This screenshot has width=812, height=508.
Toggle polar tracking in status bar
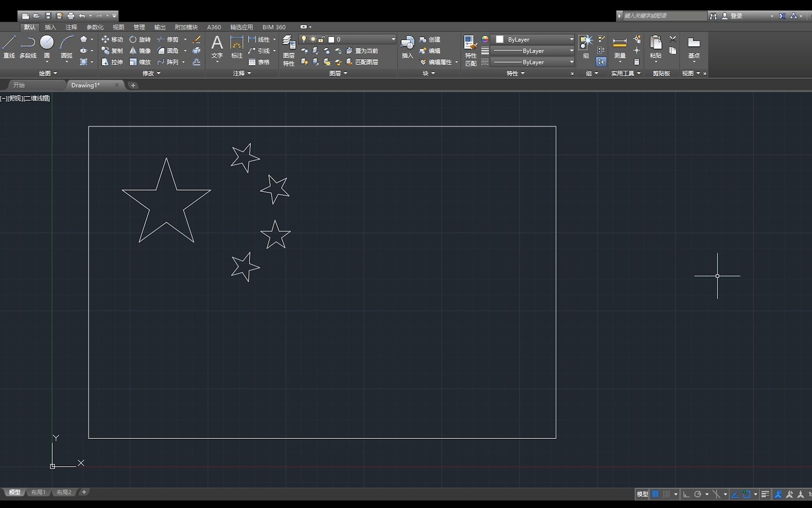coord(698,494)
